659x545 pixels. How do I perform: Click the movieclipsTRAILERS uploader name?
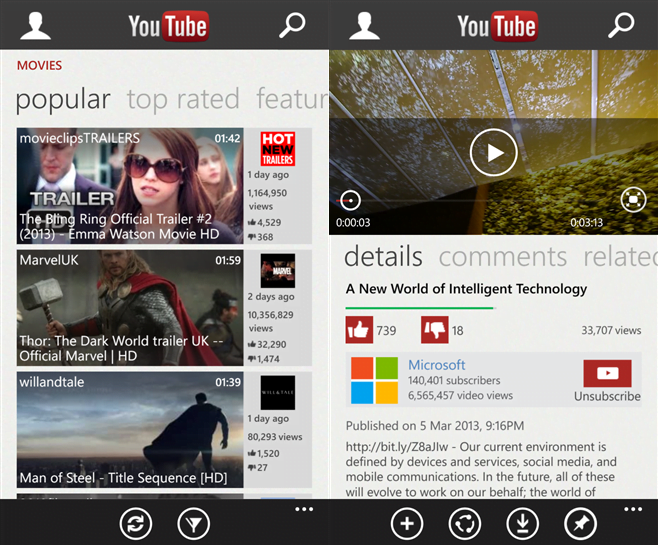click(x=79, y=138)
